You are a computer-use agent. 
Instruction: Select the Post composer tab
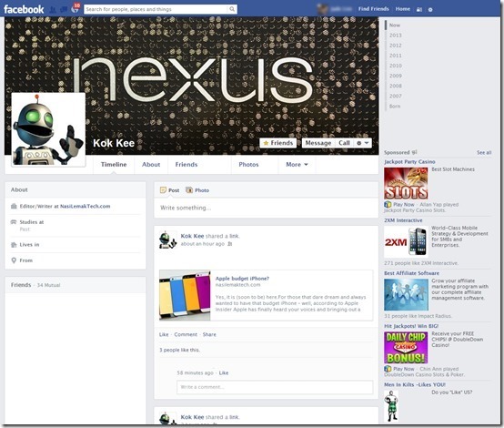pyautogui.click(x=170, y=190)
